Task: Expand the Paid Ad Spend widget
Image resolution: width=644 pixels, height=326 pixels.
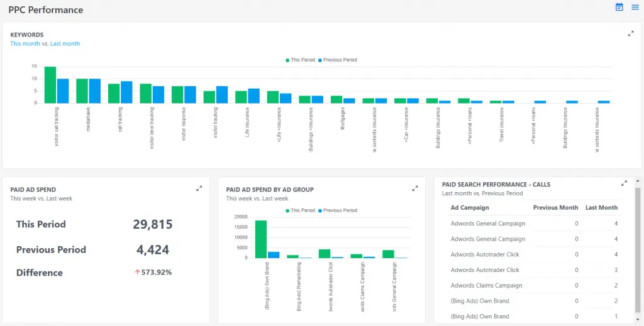Action: coord(199,188)
